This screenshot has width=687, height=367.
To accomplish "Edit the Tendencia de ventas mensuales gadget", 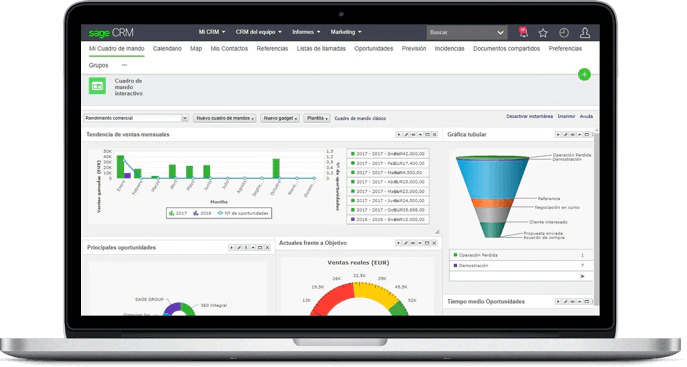I will tap(406, 134).
